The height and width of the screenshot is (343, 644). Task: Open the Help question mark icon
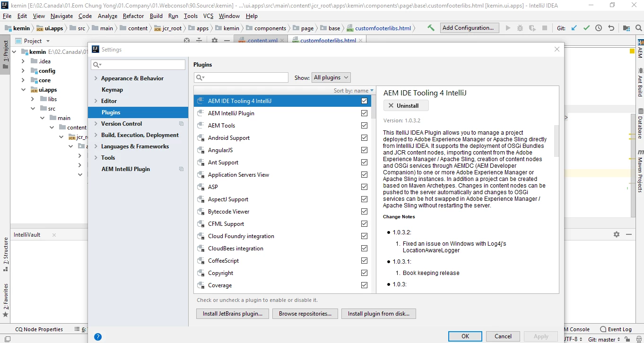pos(98,337)
